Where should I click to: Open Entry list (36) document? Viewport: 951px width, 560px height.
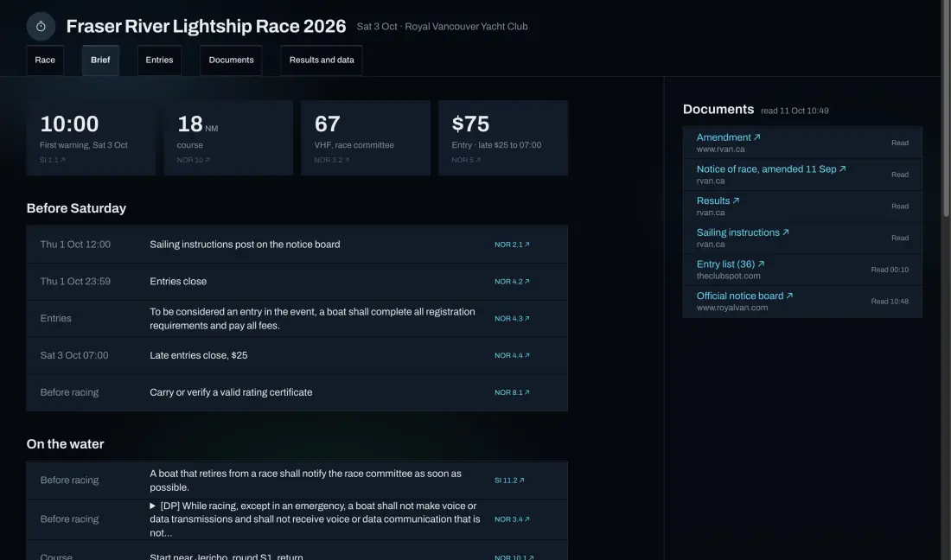(x=731, y=264)
